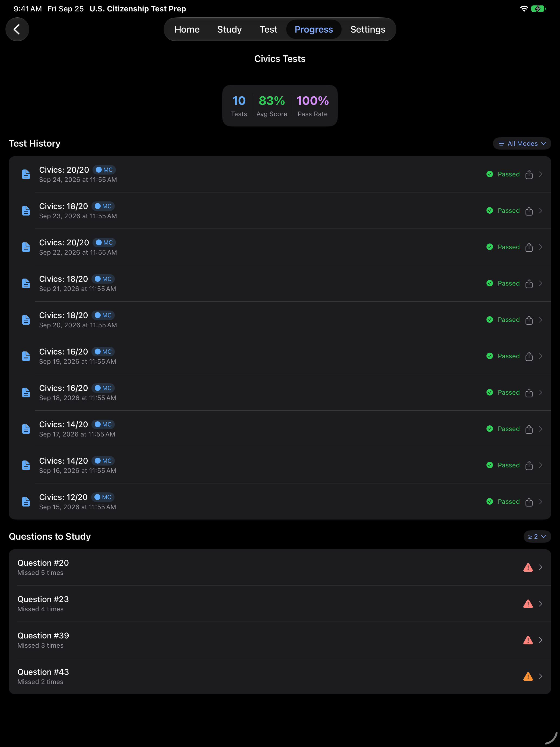Select the Progress tab
This screenshot has height=747, width=560.
coord(314,29)
